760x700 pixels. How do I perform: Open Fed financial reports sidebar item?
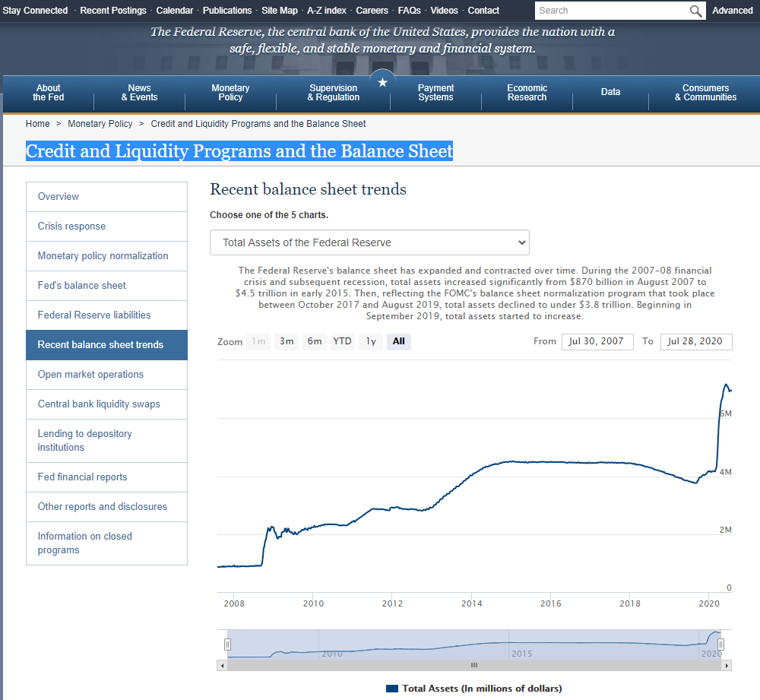[x=106, y=477]
